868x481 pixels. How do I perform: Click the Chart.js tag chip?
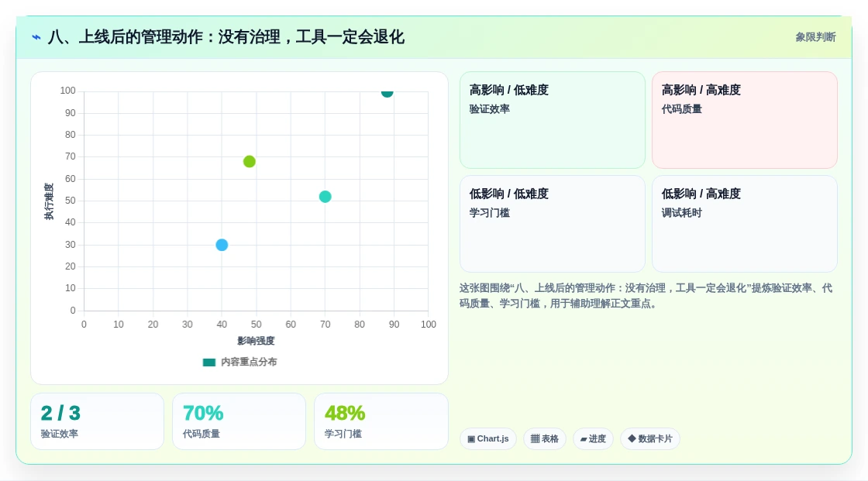(x=488, y=438)
